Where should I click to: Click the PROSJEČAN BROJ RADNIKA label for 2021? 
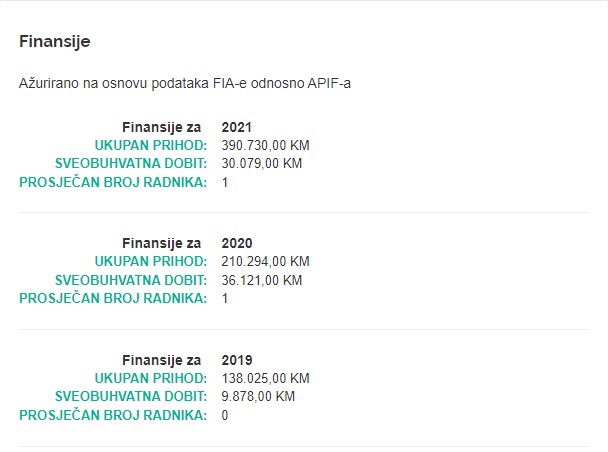[113, 182]
